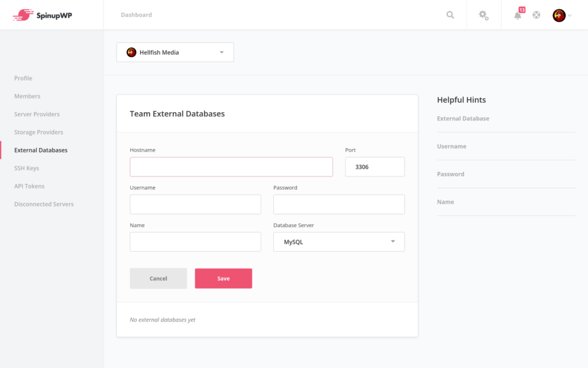Show notifications via the bell icon
Image resolution: width=588 pixels, height=368 pixels.
coord(518,16)
